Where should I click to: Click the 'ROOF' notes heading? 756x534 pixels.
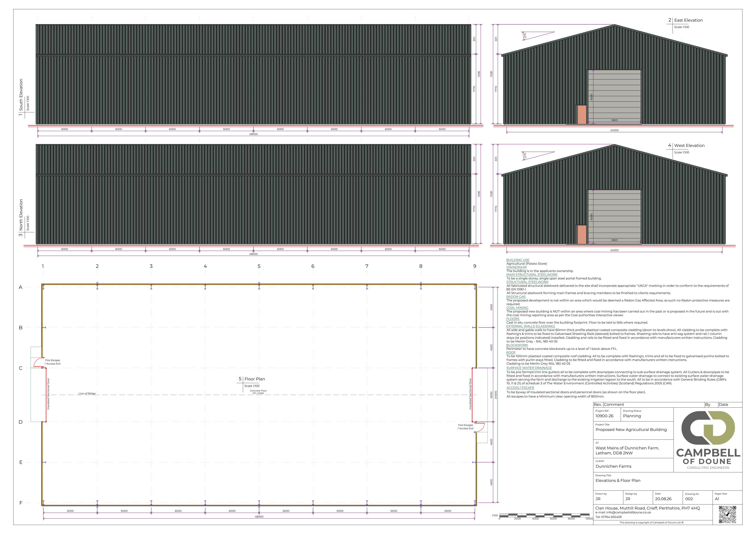(511, 352)
